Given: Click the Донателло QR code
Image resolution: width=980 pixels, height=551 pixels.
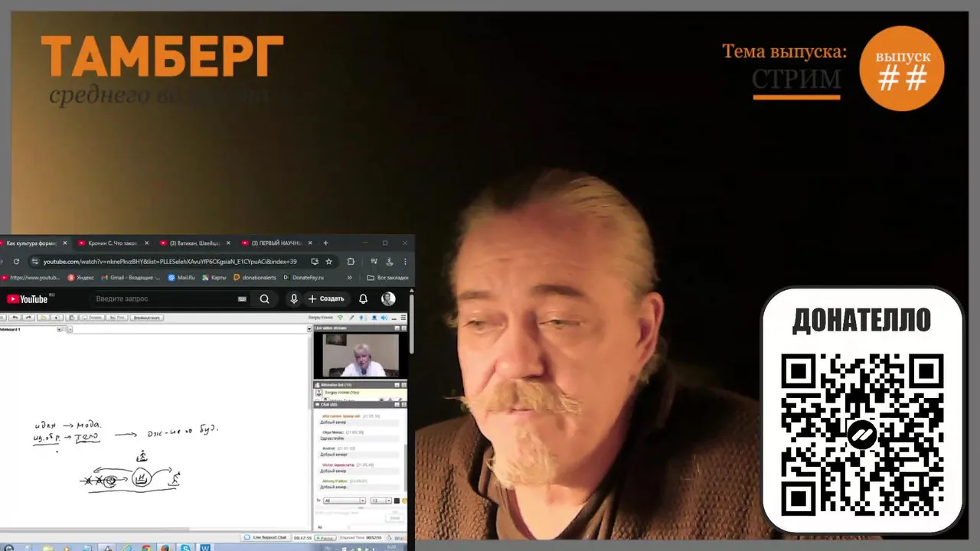Looking at the screenshot, I should pos(862,435).
